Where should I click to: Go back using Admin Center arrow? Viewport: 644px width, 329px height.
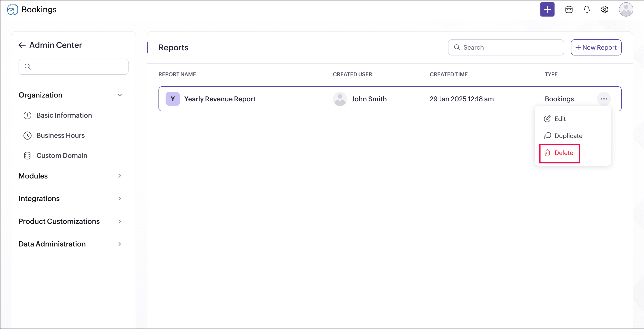pos(22,45)
